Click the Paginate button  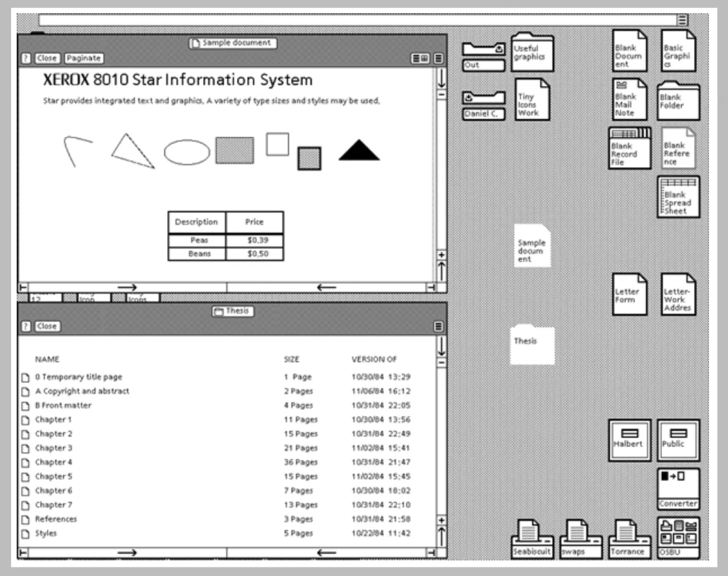click(x=84, y=59)
